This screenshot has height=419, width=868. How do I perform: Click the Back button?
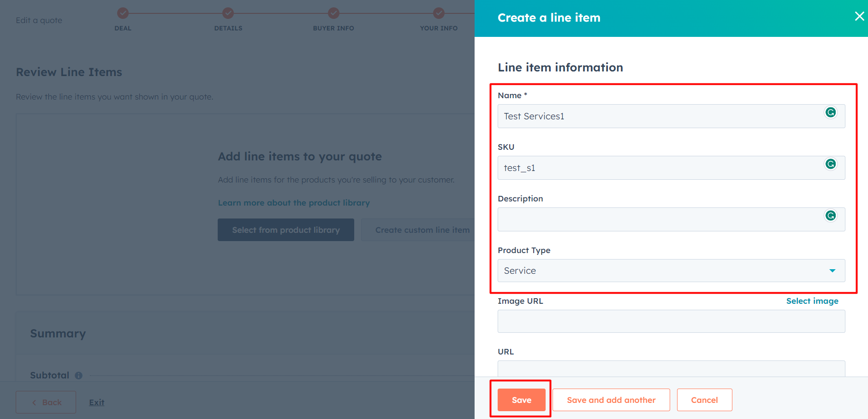[46, 402]
